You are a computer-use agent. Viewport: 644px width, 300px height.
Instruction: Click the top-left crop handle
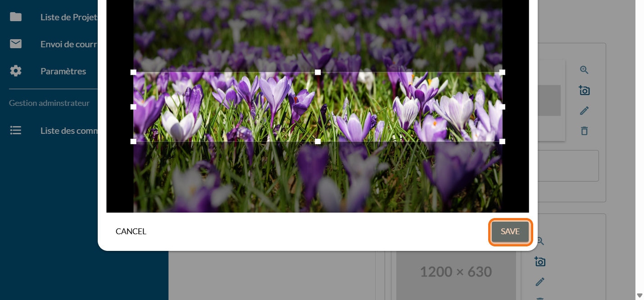133,72
